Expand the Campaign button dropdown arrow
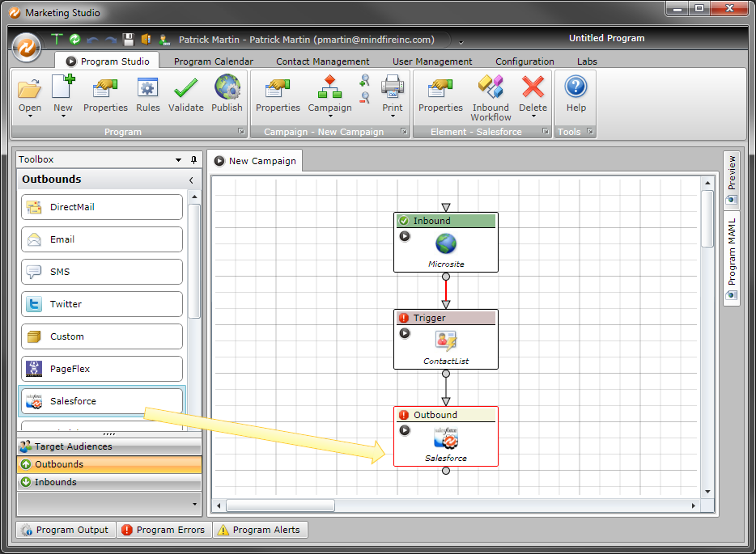 tap(330, 116)
